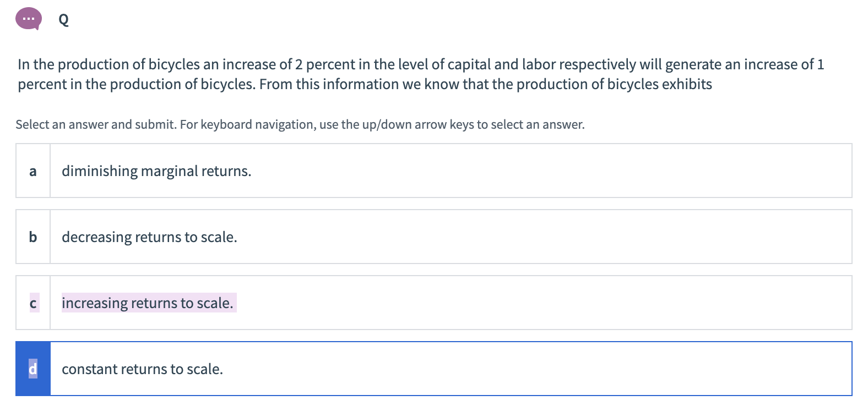Click the select an answer instruction line
868x406 pixels.
tap(300, 125)
